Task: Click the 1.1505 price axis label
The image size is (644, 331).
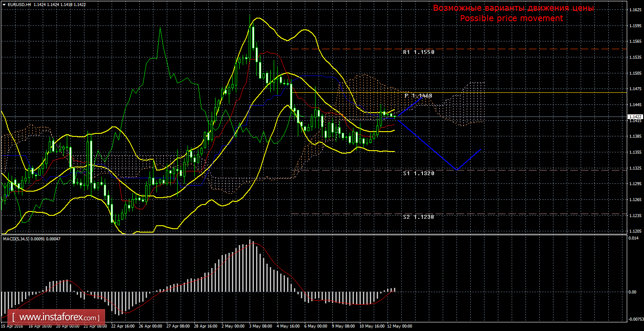Action: pos(635,73)
